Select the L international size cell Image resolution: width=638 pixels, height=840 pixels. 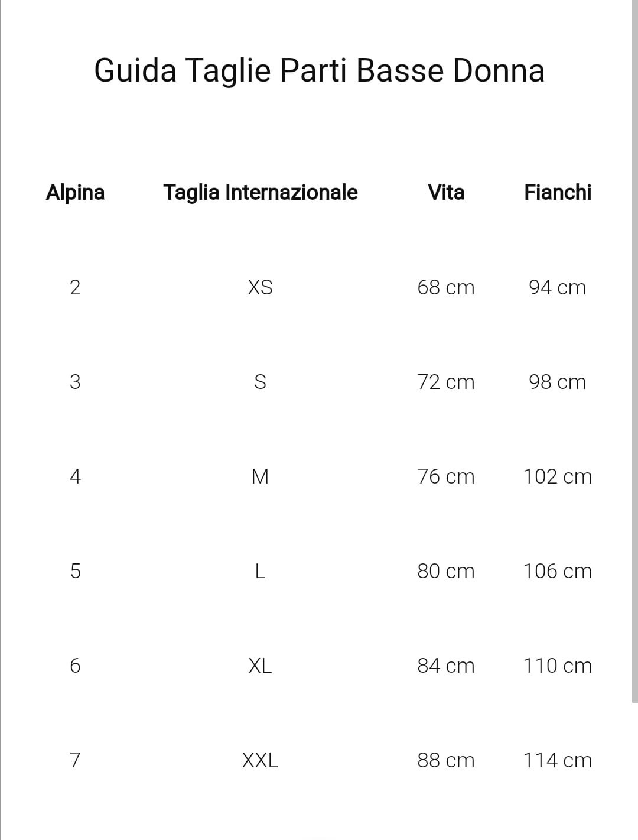260,571
